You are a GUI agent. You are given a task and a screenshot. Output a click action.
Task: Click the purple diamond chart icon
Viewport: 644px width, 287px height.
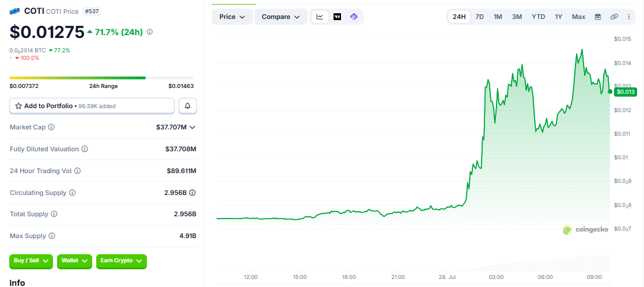(354, 17)
